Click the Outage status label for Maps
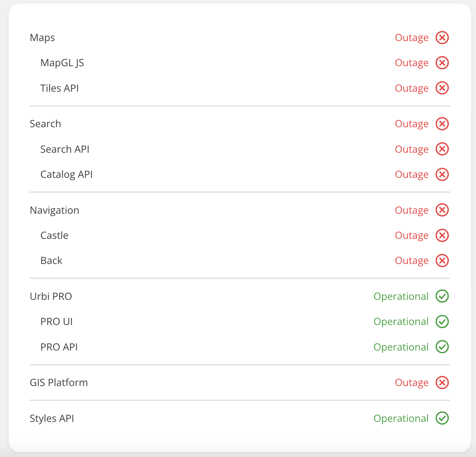Viewport: 476px width, 457px height. tap(411, 37)
